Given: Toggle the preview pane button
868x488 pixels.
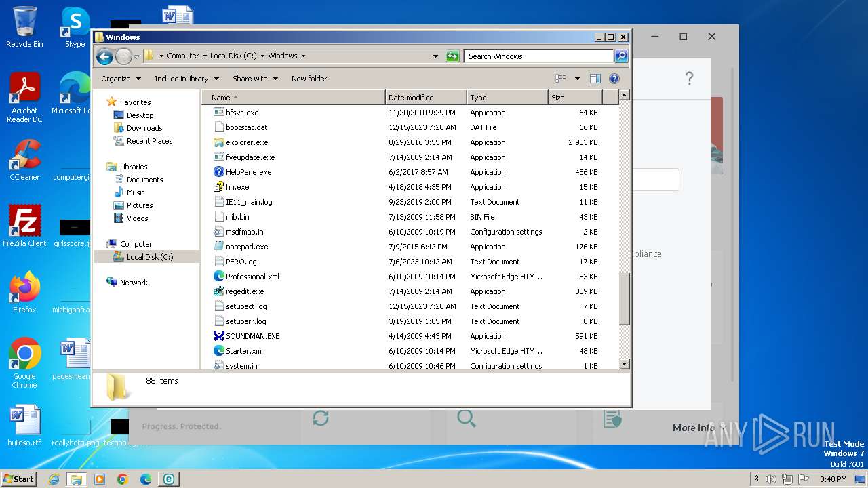Looking at the screenshot, I should pos(595,79).
